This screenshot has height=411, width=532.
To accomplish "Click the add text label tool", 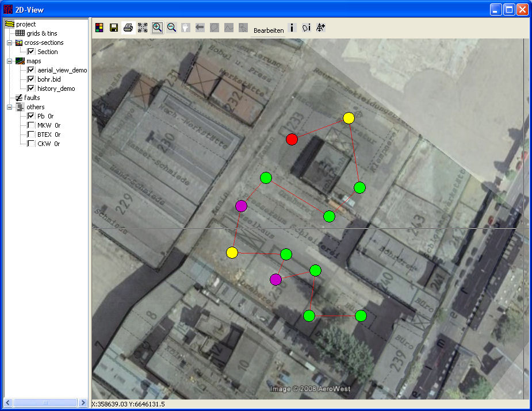I will pyautogui.click(x=320, y=28).
